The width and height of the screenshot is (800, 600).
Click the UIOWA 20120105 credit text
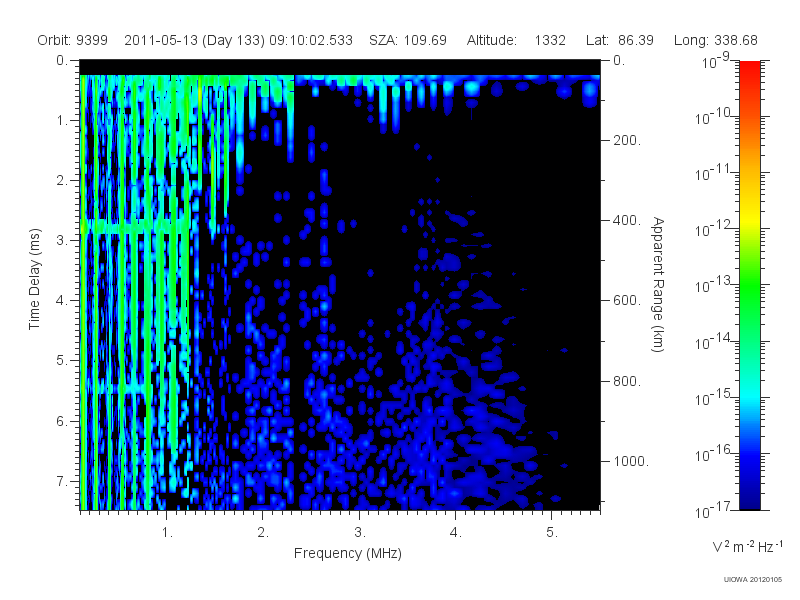753,580
